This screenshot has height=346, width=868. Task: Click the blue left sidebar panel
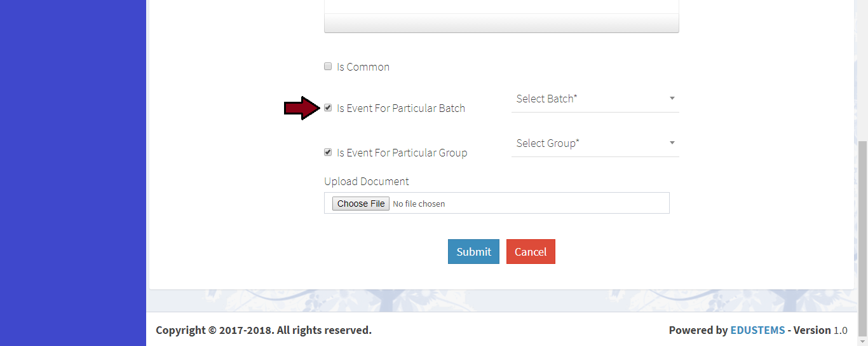point(73,172)
